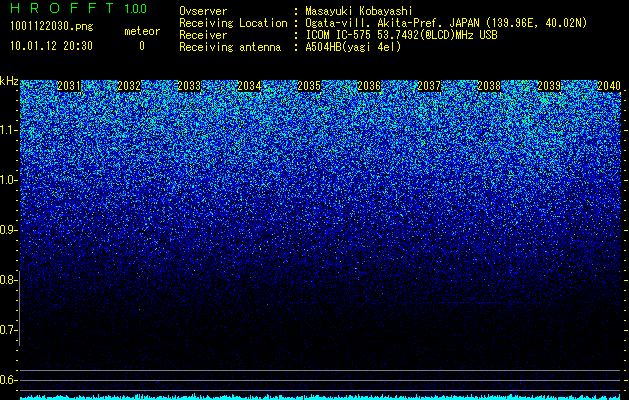Click the green meteor label
This screenshot has height=400, width=629.
142,31
